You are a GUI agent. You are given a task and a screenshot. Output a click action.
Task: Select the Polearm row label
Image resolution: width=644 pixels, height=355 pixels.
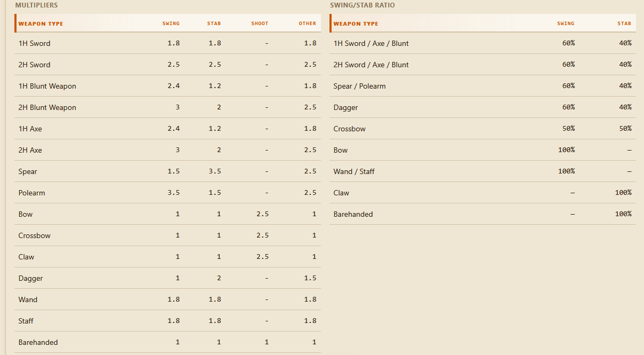31,193
